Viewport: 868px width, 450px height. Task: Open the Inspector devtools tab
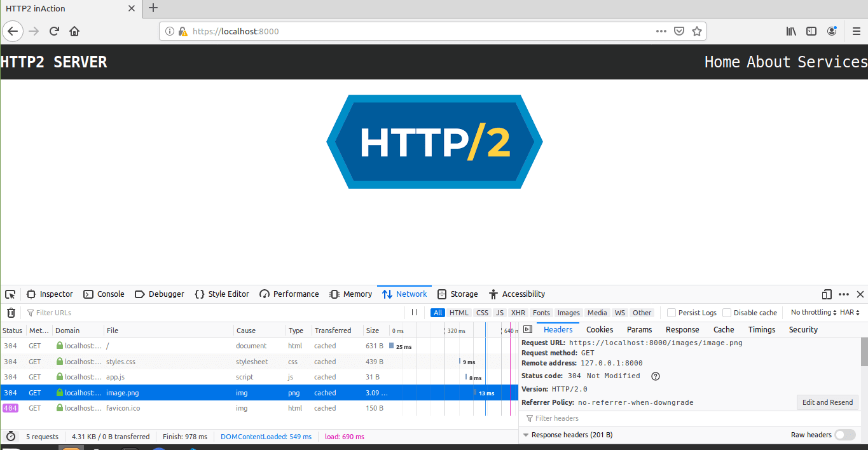pyautogui.click(x=50, y=294)
